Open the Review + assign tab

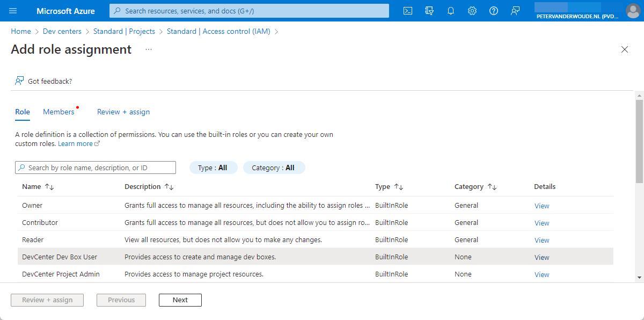pos(123,112)
